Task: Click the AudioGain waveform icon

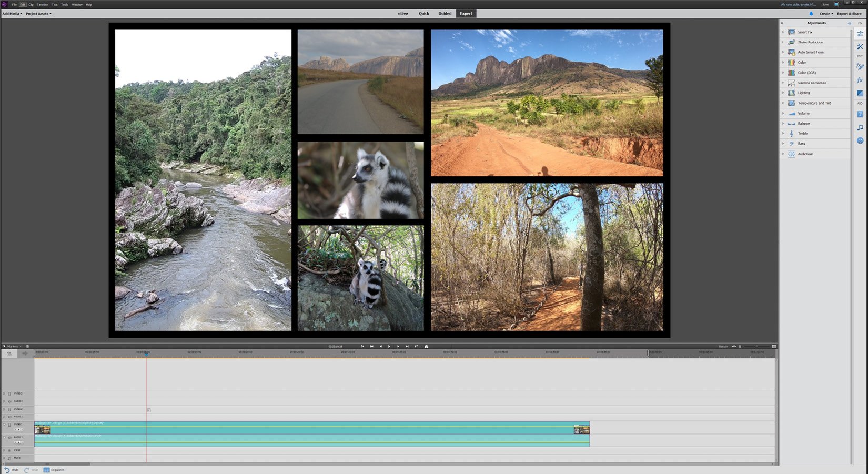Action: click(x=791, y=154)
